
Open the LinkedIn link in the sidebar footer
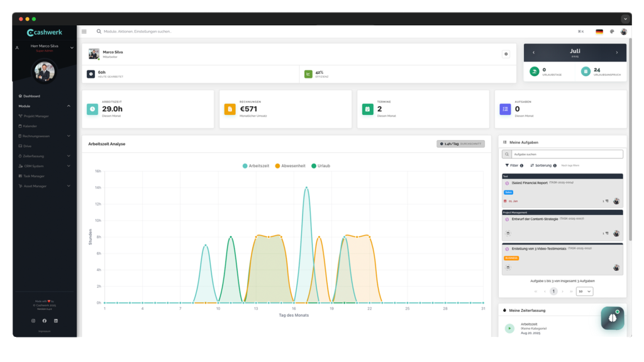[x=56, y=321]
